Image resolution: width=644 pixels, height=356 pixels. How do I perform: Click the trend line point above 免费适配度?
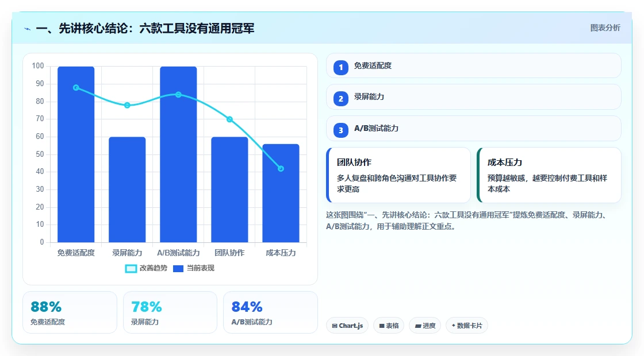(76, 88)
